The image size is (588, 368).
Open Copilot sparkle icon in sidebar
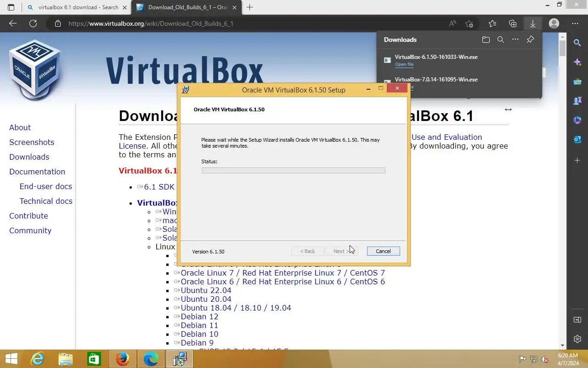[x=577, y=62]
